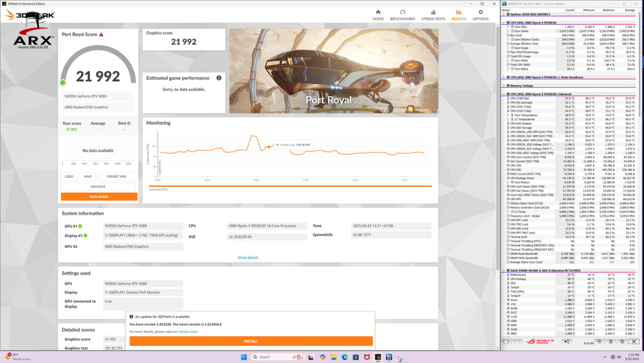Expand the Core Temperatures row
This screenshot has width=644, height=363.
click(x=507, y=115)
